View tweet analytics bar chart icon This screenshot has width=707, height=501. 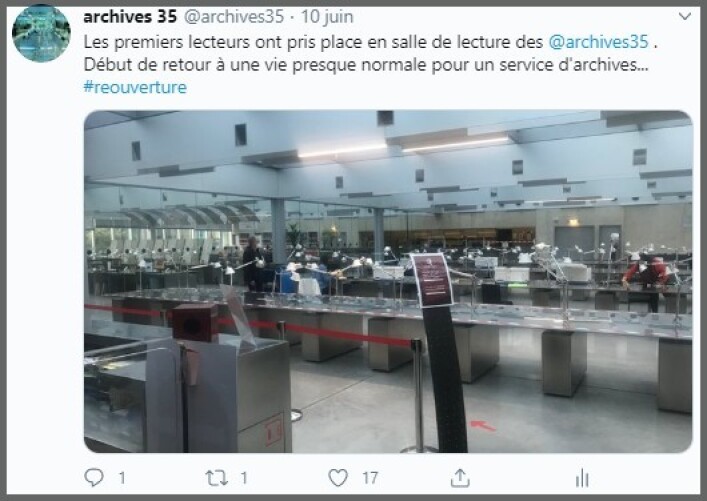(582, 478)
